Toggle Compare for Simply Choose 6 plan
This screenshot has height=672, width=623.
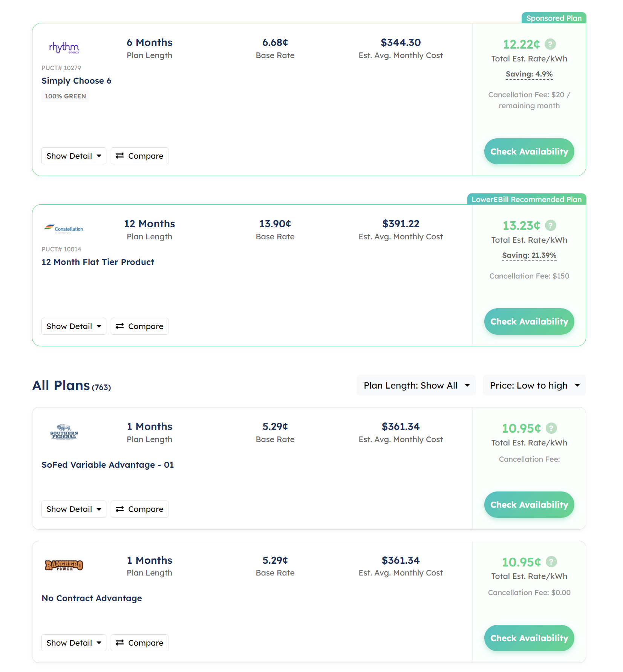[x=139, y=156]
